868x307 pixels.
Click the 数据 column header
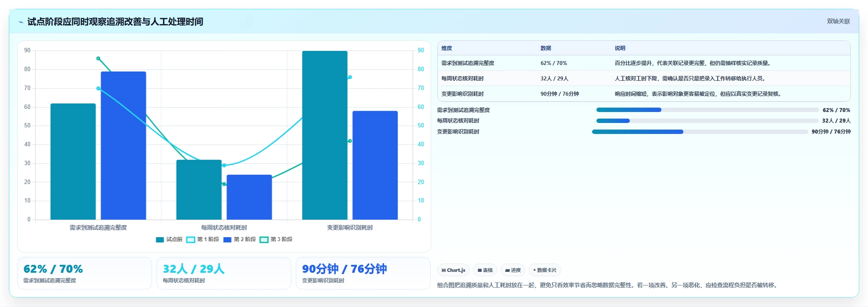pos(546,48)
